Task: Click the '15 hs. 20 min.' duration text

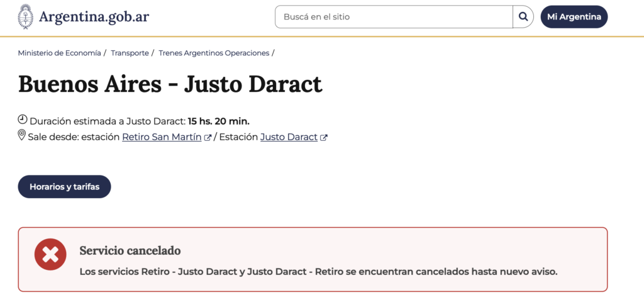Action: (219, 121)
